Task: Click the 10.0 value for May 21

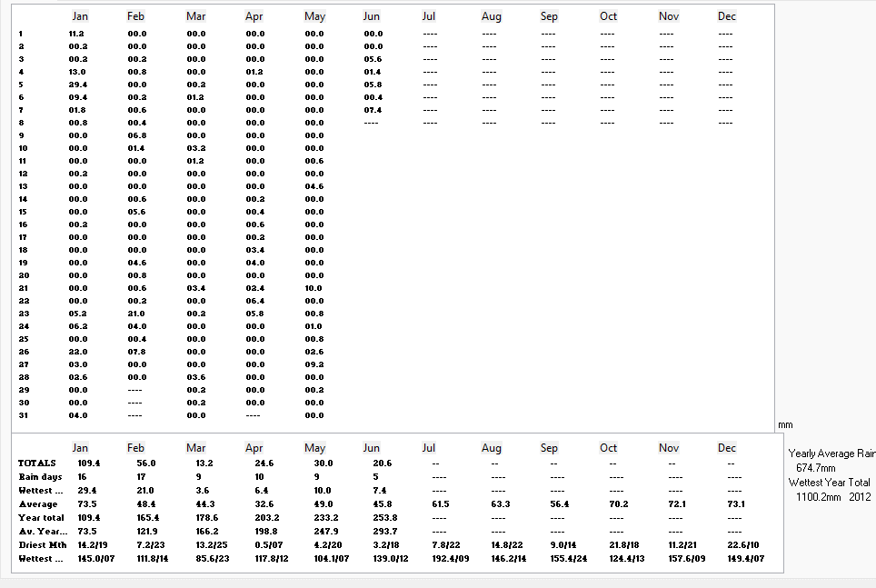Action: (314, 288)
